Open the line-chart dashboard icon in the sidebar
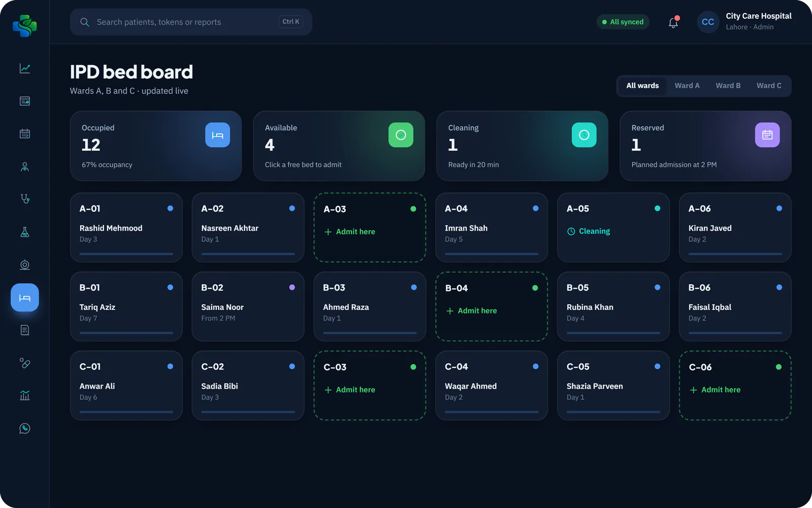This screenshot has width=812, height=508. click(25, 69)
